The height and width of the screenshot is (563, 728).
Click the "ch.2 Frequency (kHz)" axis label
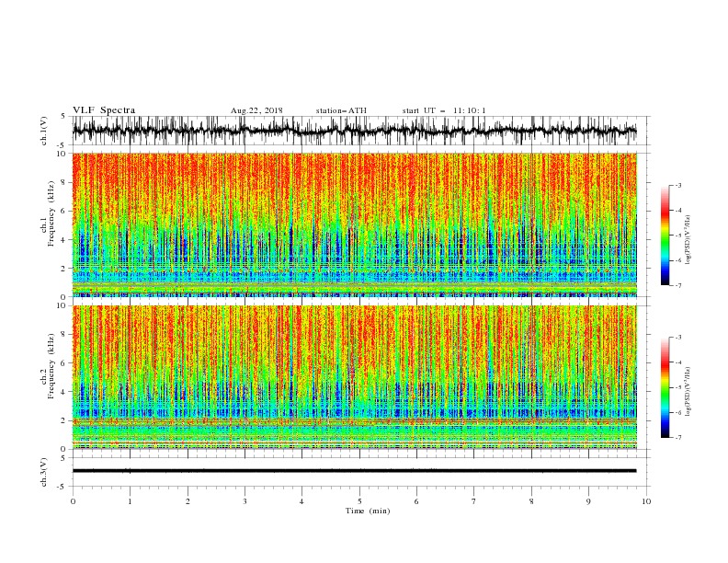click(48, 366)
